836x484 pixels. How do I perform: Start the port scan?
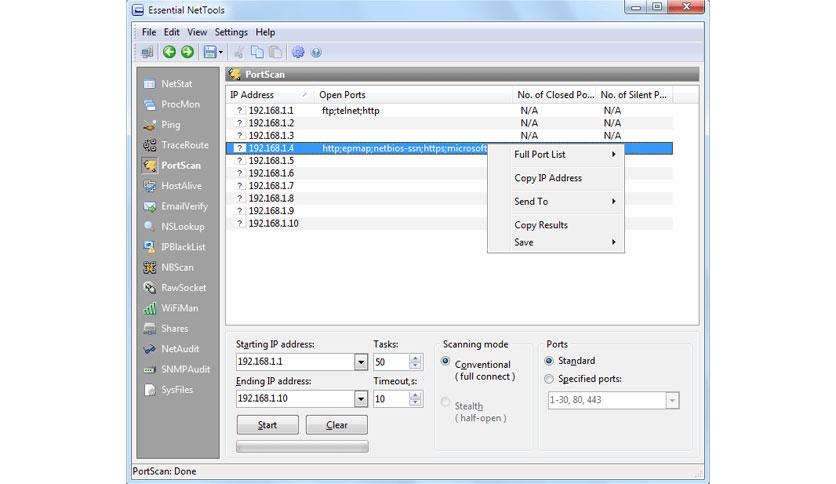pyautogui.click(x=268, y=425)
